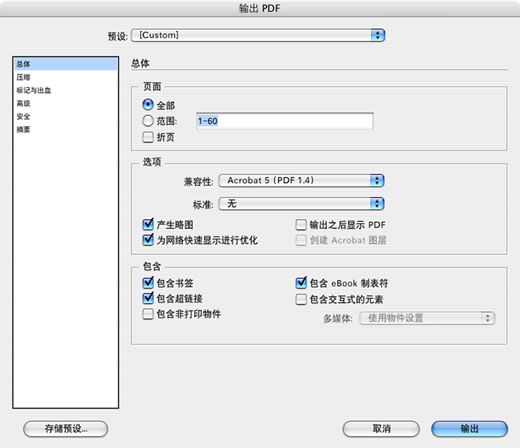Toggle 包含 eBook 制表符 checkbox
The width and height of the screenshot is (520, 448).
pyautogui.click(x=301, y=283)
